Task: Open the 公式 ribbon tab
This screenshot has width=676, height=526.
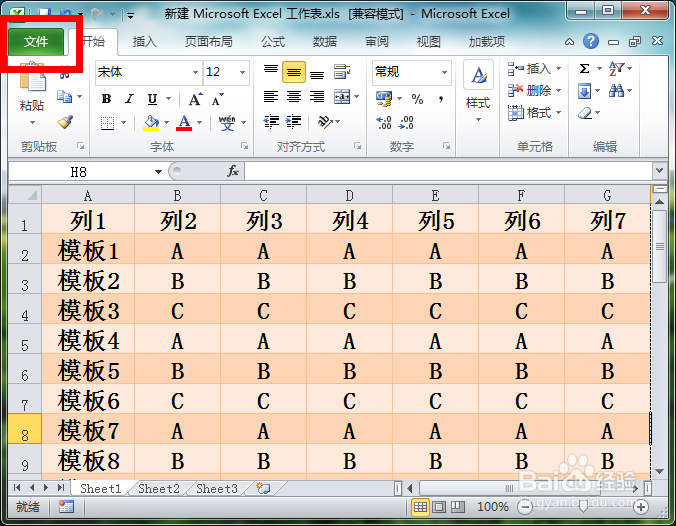Action: coord(272,42)
